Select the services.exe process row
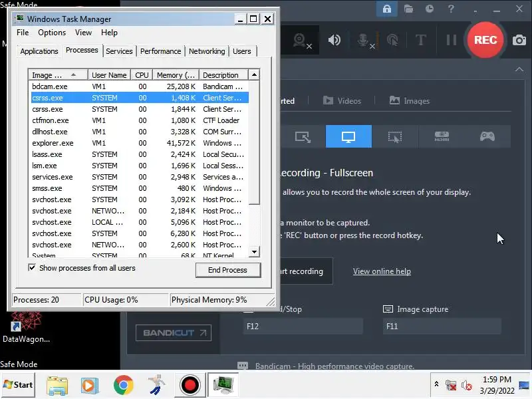The width and height of the screenshot is (532, 399). point(140,177)
